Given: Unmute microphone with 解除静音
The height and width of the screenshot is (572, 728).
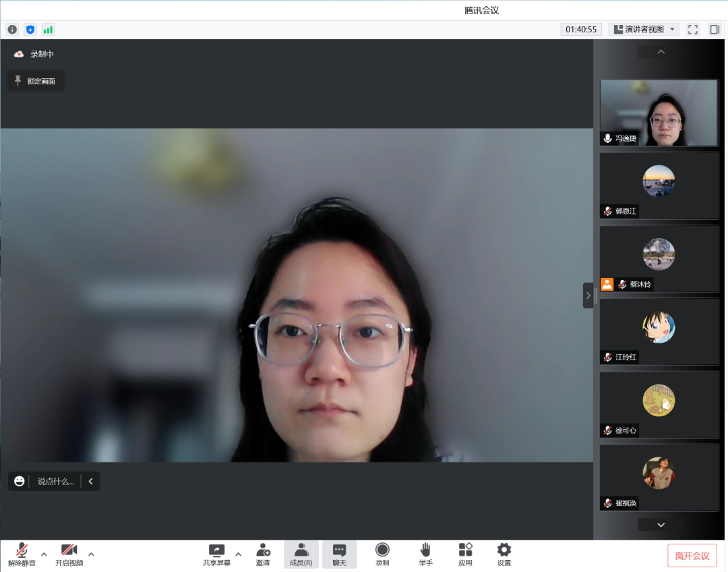Looking at the screenshot, I should pyautogui.click(x=22, y=555).
